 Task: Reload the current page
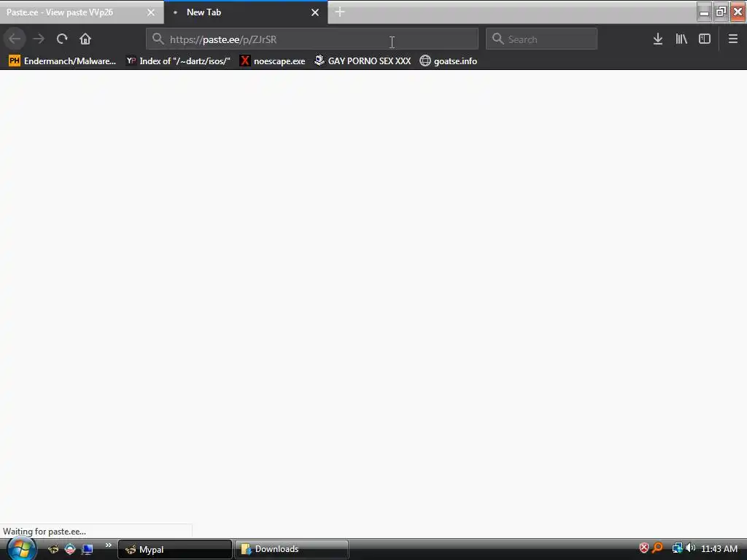(x=62, y=39)
